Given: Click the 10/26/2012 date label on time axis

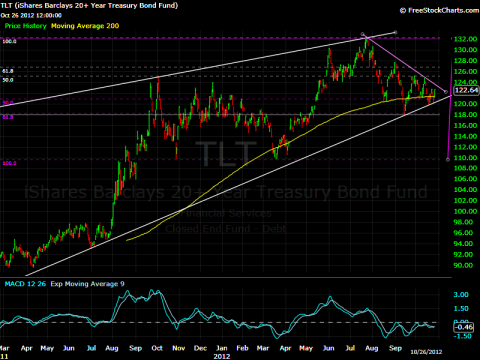Looking at the screenshot, I should coord(426,352).
